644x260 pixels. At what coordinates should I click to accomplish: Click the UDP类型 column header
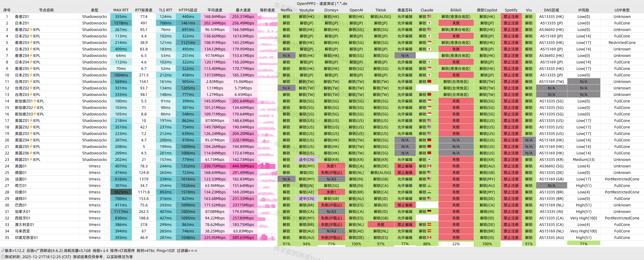[622, 10]
